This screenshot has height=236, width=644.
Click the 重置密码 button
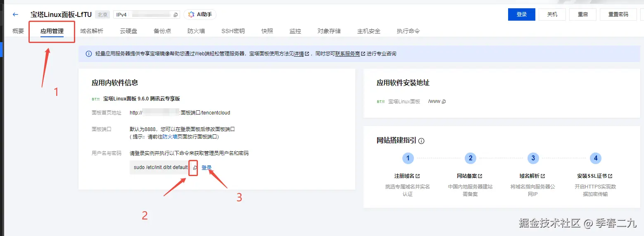(x=618, y=14)
